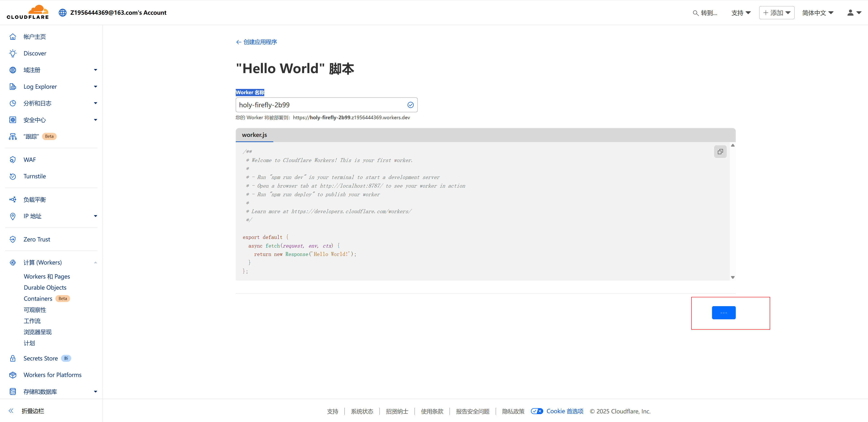Click the IP address pin icon
This screenshot has width=868, height=422.
coord(13,216)
